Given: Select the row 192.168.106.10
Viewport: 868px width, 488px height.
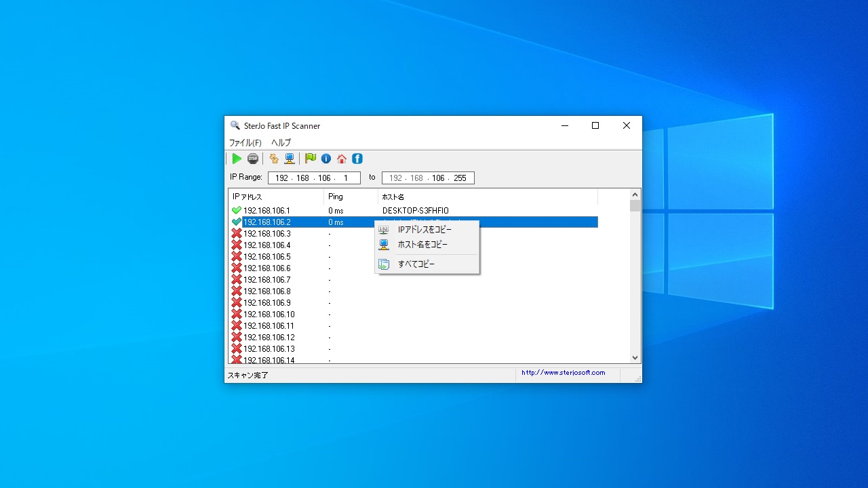Looking at the screenshot, I should [414, 314].
